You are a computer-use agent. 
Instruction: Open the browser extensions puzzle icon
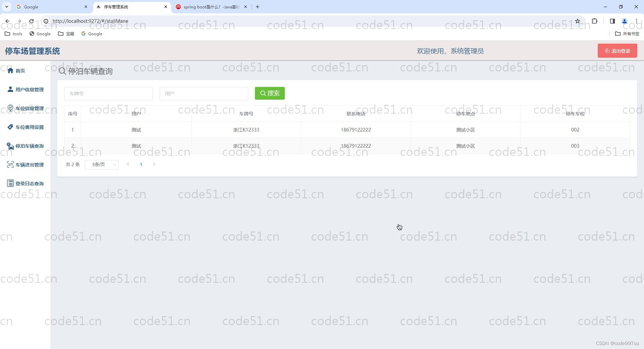(x=595, y=21)
